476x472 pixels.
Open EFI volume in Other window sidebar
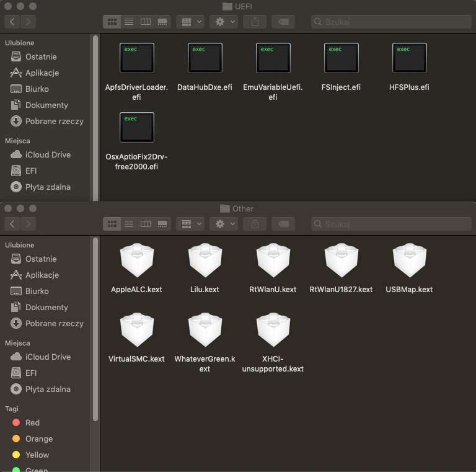(45, 373)
